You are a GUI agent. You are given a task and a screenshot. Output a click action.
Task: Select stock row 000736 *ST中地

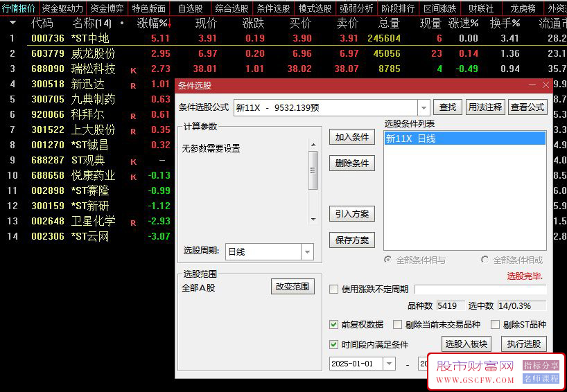click(x=283, y=38)
